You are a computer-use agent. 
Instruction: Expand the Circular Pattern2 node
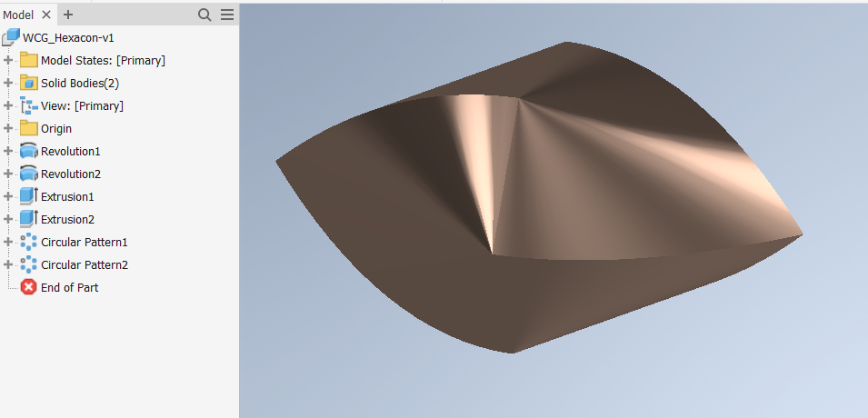coord(9,264)
